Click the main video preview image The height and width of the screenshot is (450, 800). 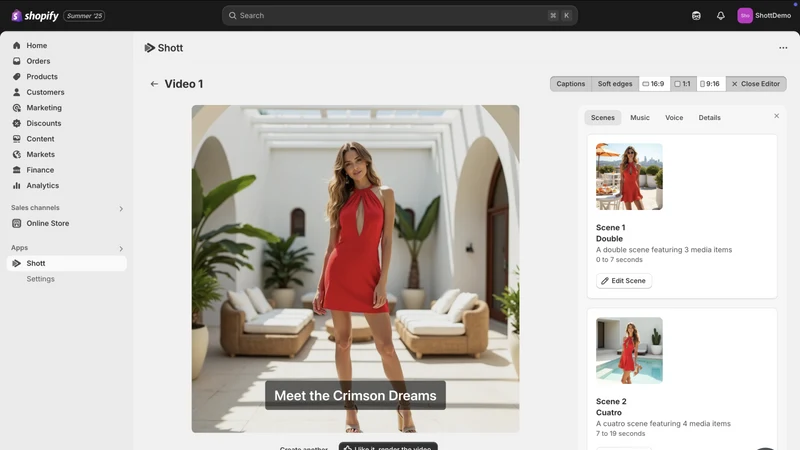click(355, 269)
